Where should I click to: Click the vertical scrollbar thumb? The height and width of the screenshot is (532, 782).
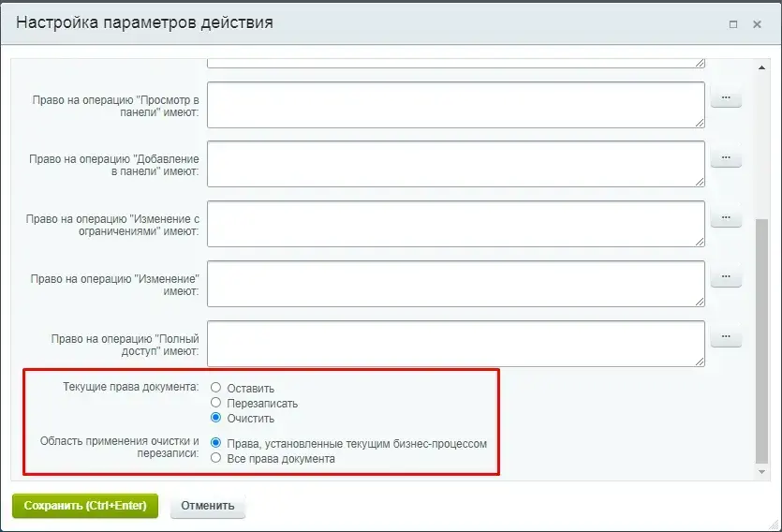pos(761,342)
